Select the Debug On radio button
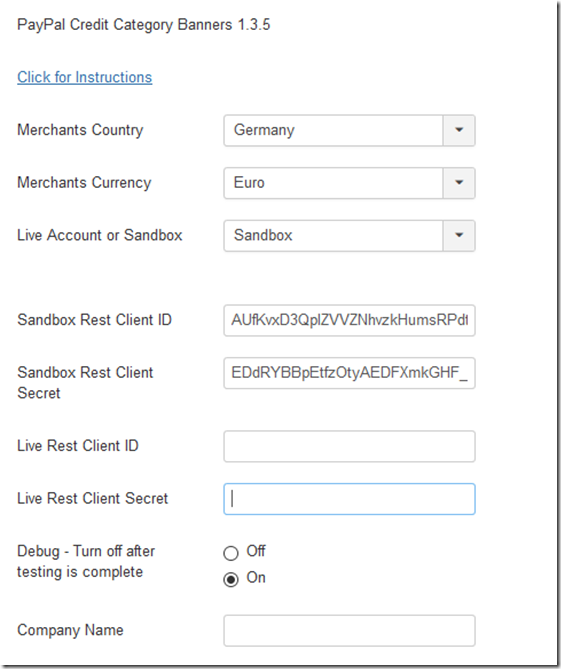561x669 pixels. [231, 579]
